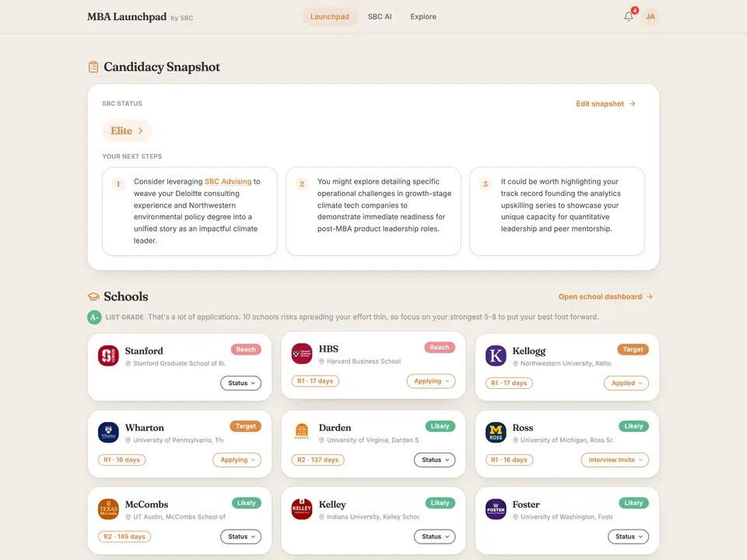The image size is (747, 560).
Task: Click the Schools graduation cap icon
Action: point(93,296)
